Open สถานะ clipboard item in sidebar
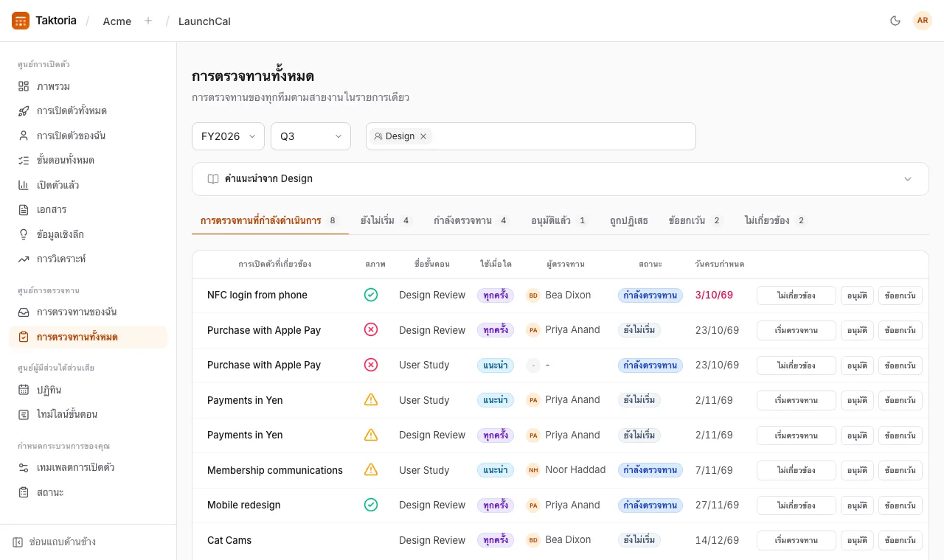The height and width of the screenshot is (560, 944). pyautogui.click(x=88, y=492)
